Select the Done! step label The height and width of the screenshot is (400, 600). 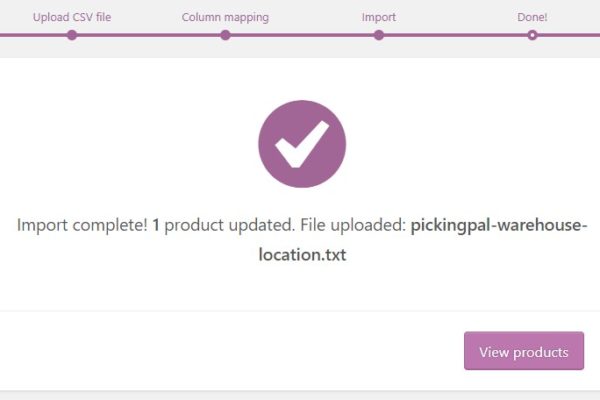click(532, 17)
